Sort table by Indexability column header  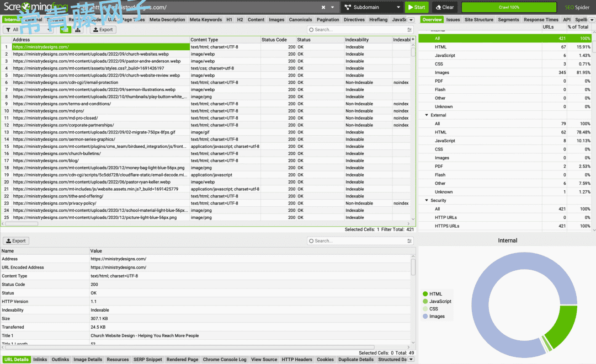point(368,40)
